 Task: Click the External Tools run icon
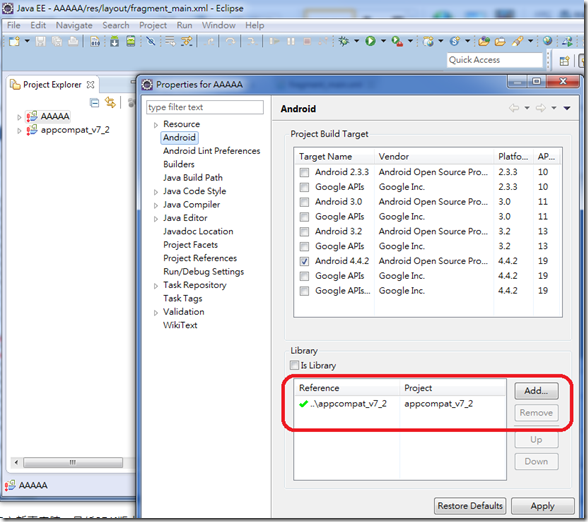click(397, 41)
